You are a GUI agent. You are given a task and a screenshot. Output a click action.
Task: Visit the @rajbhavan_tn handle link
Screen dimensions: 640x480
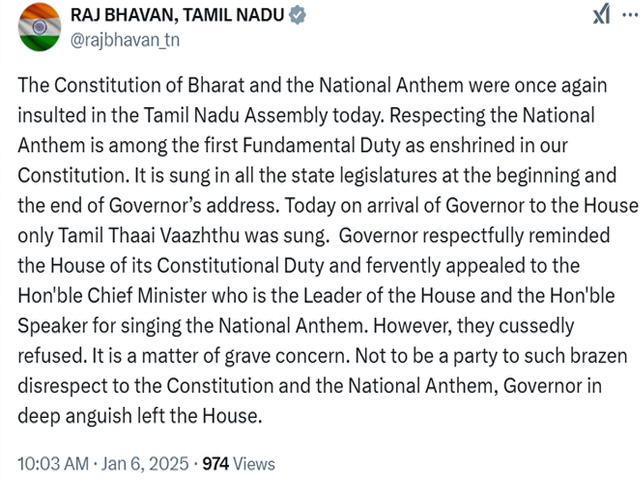click(x=125, y=41)
